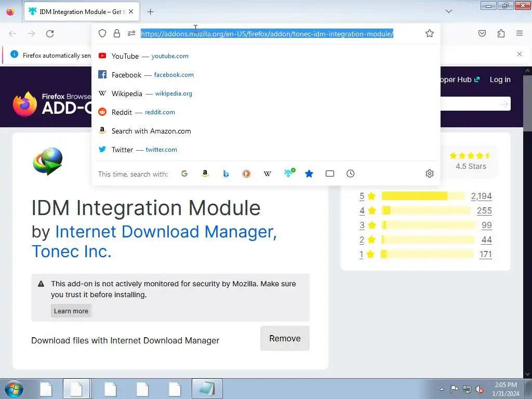Viewport: 532px width, 399px height.
Task: Open Action Center flag icon
Action: click(x=454, y=389)
